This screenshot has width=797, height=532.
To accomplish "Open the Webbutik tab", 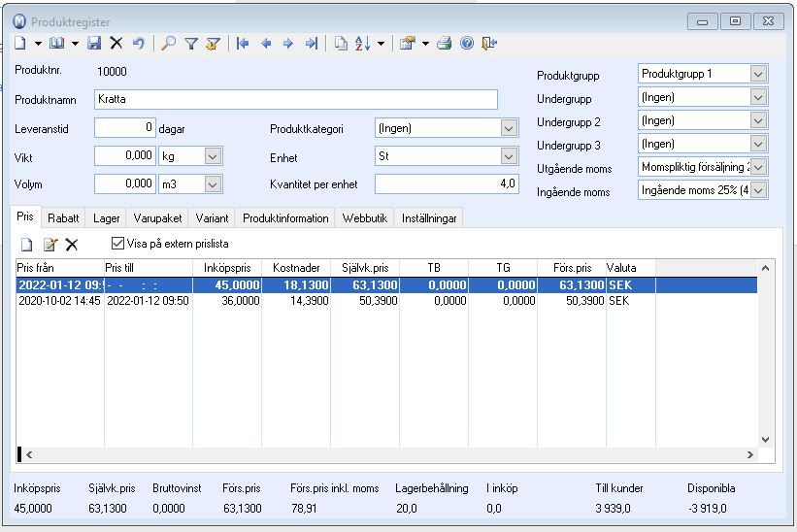I will [x=364, y=218].
